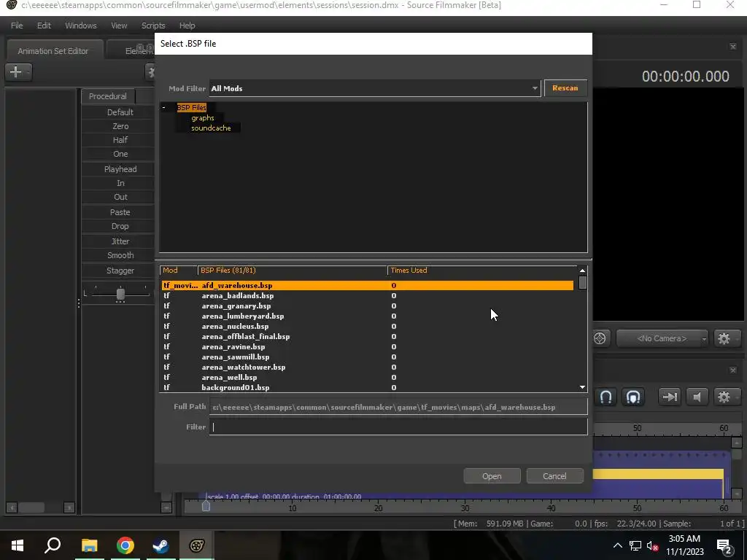Click the viewport settings gear icon

click(x=724, y=338)
